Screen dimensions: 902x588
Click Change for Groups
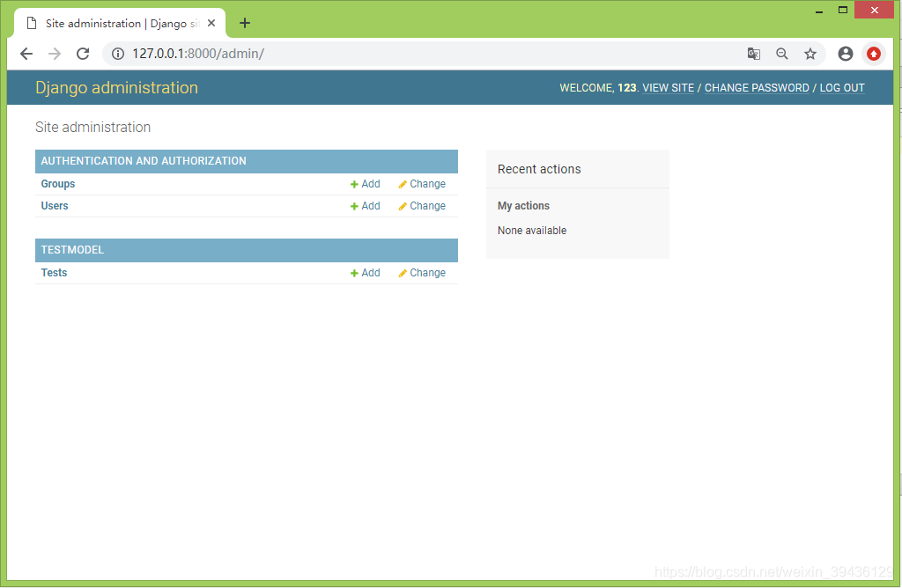422,184
